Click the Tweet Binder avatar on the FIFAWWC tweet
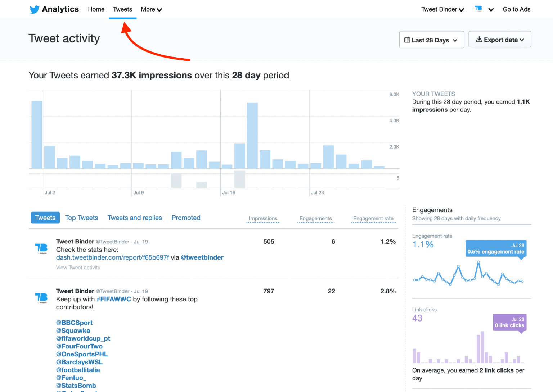This screenshot has height=392, width=553. click(42, 298)
